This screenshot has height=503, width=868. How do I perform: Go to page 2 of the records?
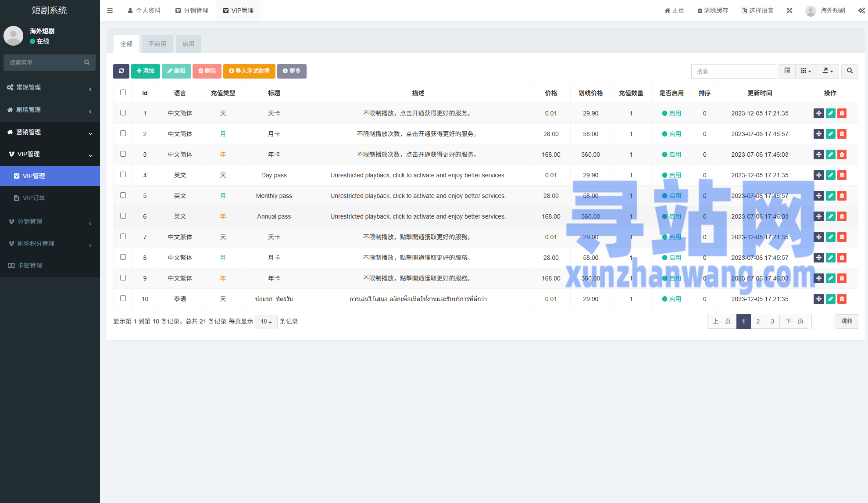coord(758,321)
